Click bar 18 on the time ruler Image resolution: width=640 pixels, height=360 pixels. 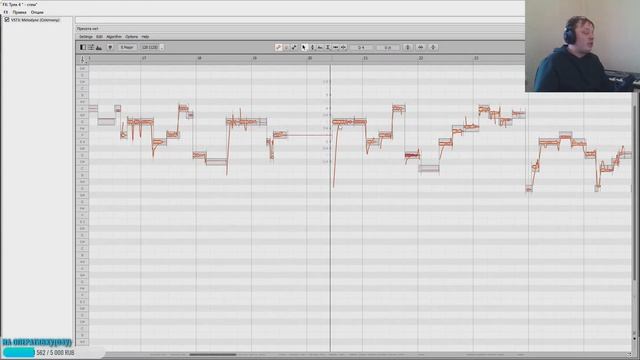click(x=199, y=58)
